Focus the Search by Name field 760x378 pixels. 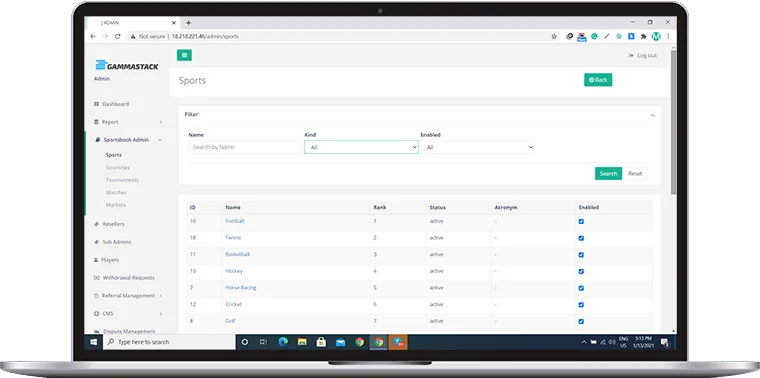(x=245, y=147)
